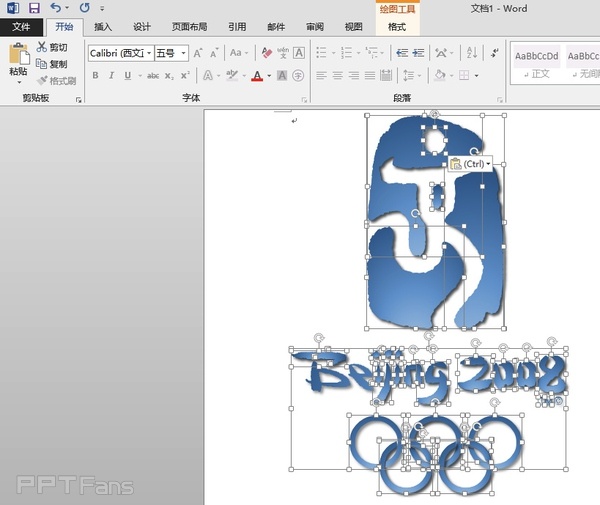The image size is (600, 505).
Task: Toggle italic formatting
Action: 111,75
